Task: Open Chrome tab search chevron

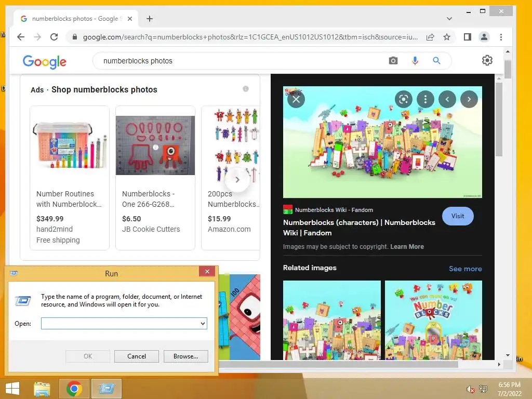Action: pyautogui.click(x=449, y=19)
